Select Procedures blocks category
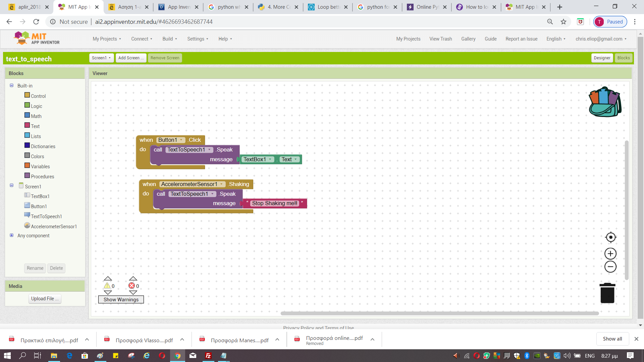The image size is (644, 362). pyautogui.click(x=42, y=176)
